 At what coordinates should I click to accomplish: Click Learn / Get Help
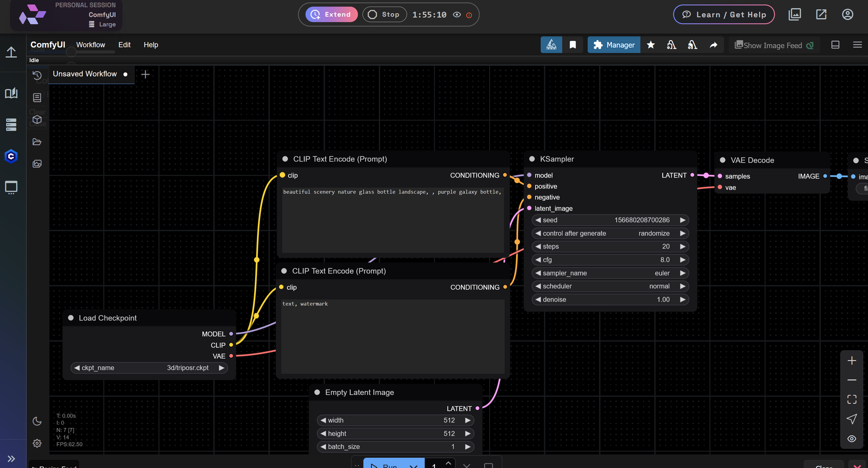(723, 14)
